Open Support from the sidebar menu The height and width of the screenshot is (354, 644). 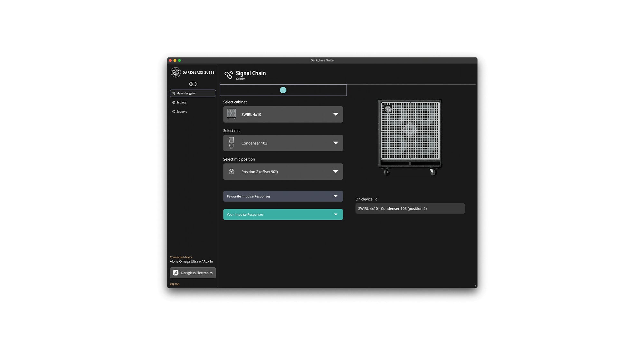point(181,112)
